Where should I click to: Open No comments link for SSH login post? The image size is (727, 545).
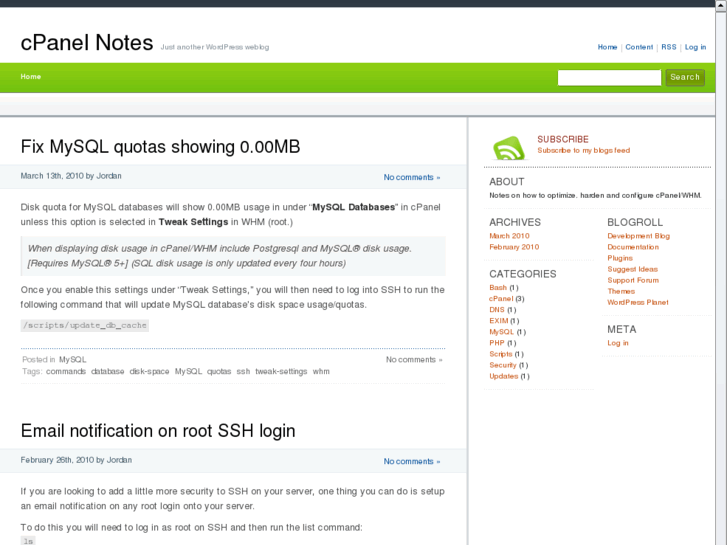(x=412, y=462)
